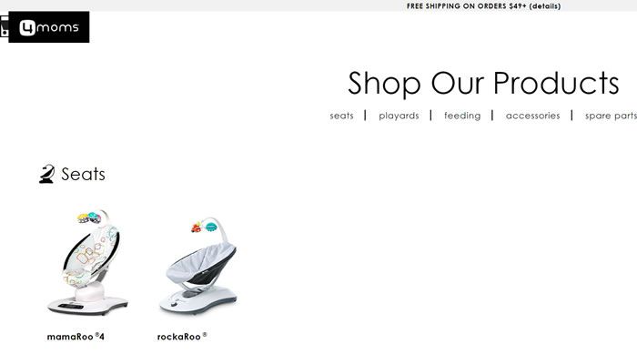This screenshot has width=637, height=364.
Task: Navigate to spare parts category
Action: (611, 116)
